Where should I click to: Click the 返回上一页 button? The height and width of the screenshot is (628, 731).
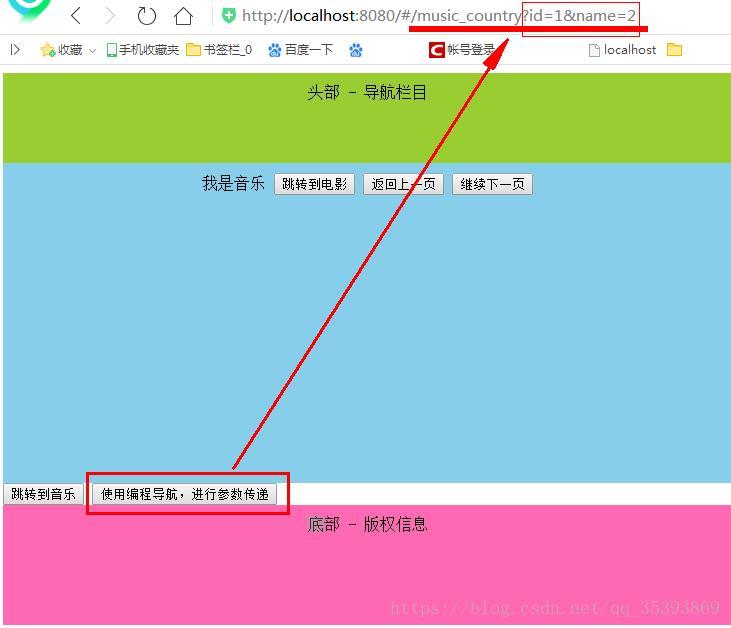[x=403, y=184]
